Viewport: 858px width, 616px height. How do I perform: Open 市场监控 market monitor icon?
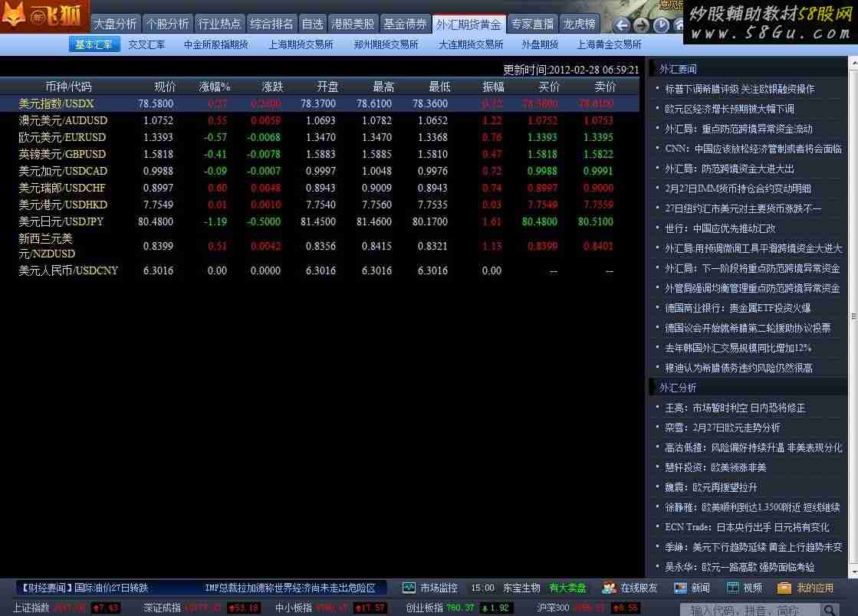click(x=409, y=588)
